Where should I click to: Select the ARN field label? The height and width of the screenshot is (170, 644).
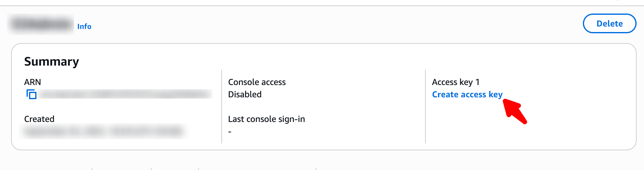[32, 82]
